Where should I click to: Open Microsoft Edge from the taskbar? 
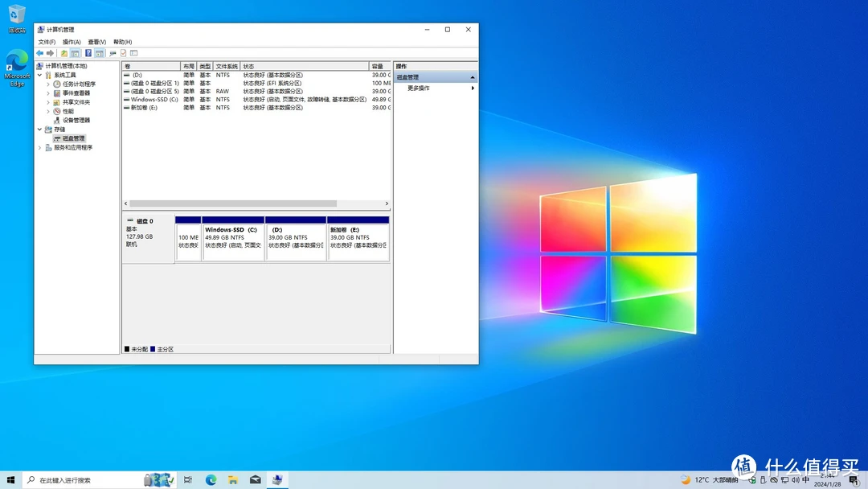pos(211,480)
